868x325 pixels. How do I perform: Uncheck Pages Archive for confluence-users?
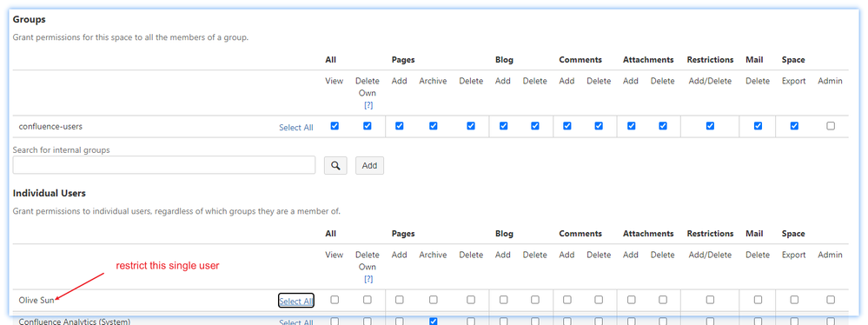coord(433,126)
